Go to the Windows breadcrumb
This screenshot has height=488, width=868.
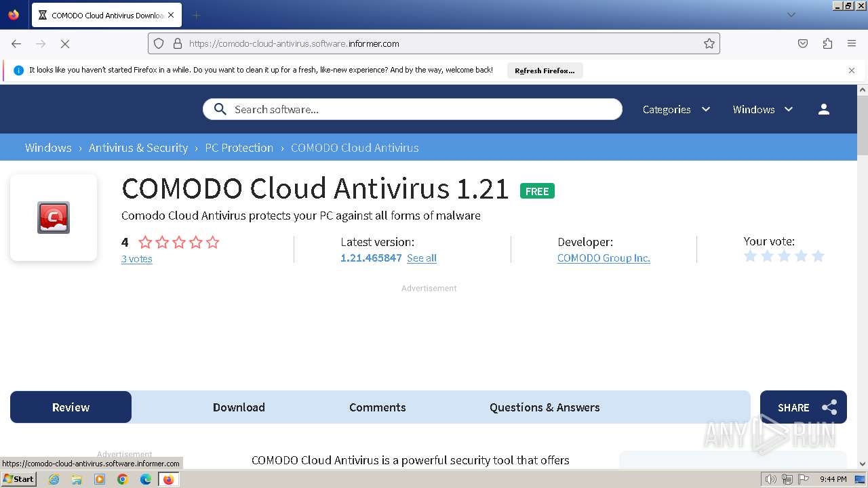tap(48, 148)
